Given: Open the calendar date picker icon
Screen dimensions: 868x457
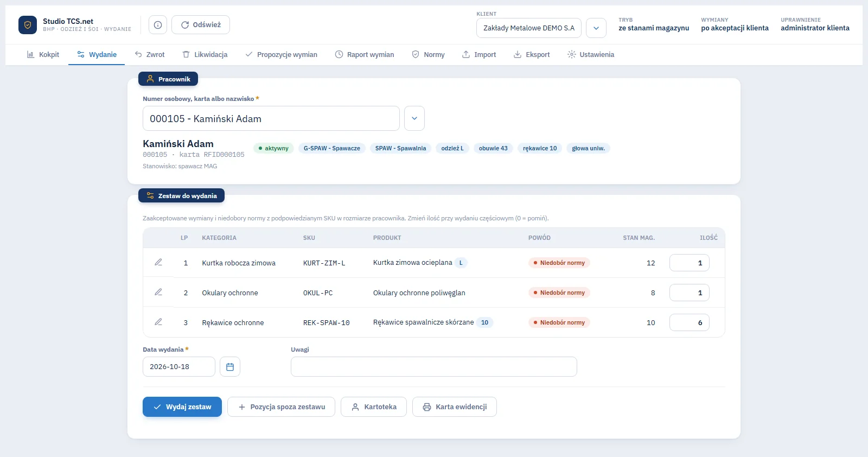Looking at the screenshot, I should [230, 367].
